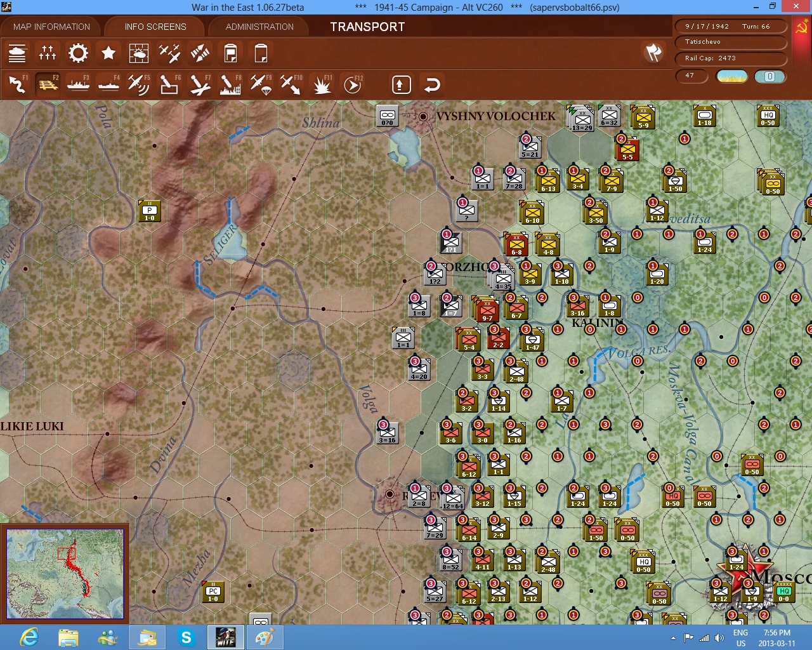Select F1 move mode winding arrow

[17, 84]
